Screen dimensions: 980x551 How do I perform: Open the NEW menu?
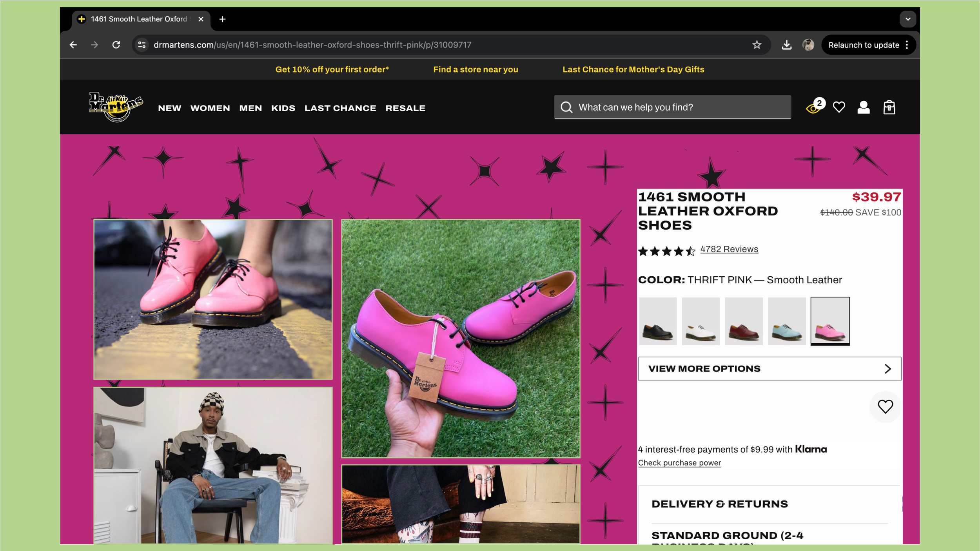pos(170,108)
